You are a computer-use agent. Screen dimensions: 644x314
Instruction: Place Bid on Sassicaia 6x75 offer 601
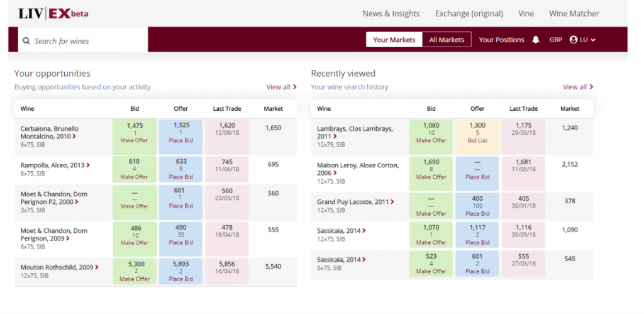coord(477,271)
